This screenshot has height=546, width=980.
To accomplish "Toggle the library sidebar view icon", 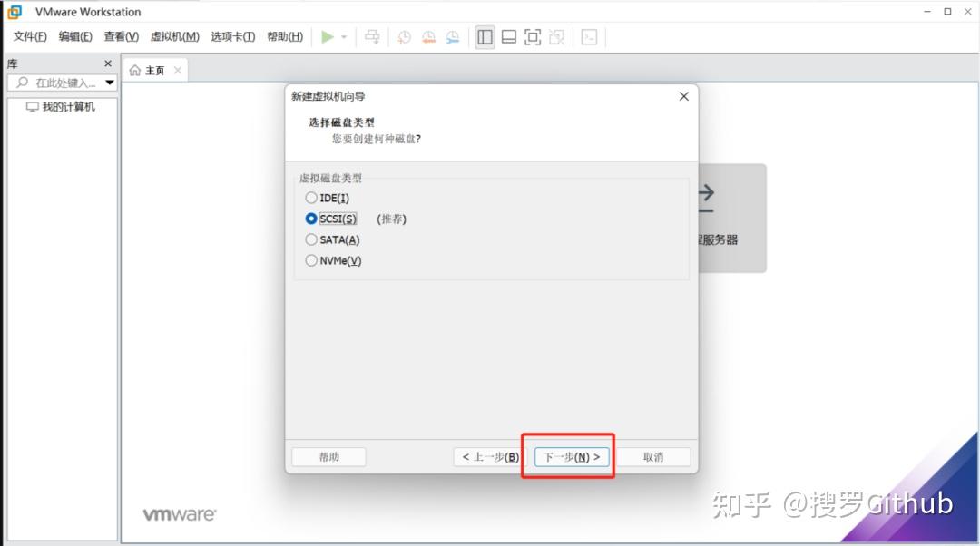I will [x=485, y=37].
